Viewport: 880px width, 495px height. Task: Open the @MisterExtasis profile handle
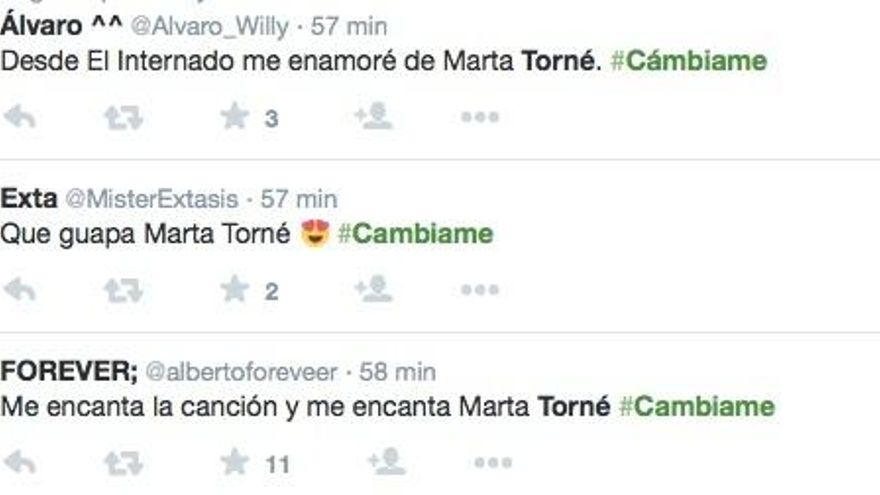pyautogui.click(x=152, y=199)
